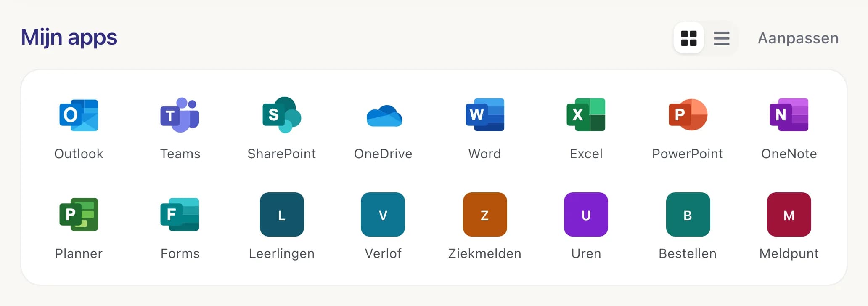The image size is (868, 306).
Task: Click the Mijn apps heading
Action: coord(69,38)
